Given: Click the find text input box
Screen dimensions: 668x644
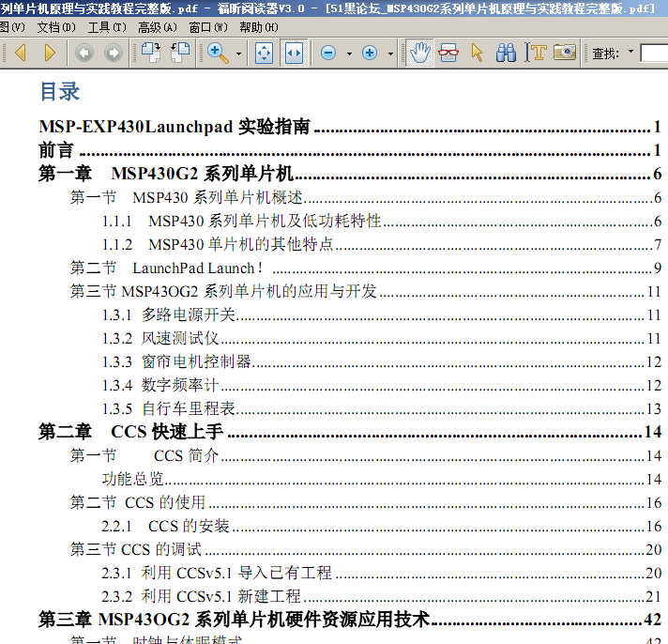Looking at the screenshot, I should click(x=654, y=54).
